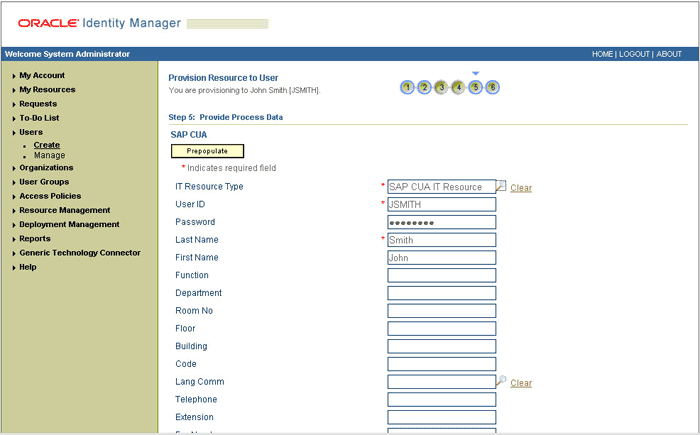This screenshot has height=435, width=700.
Task: Open Deployment Management section
Action: (x=69, y=224)
